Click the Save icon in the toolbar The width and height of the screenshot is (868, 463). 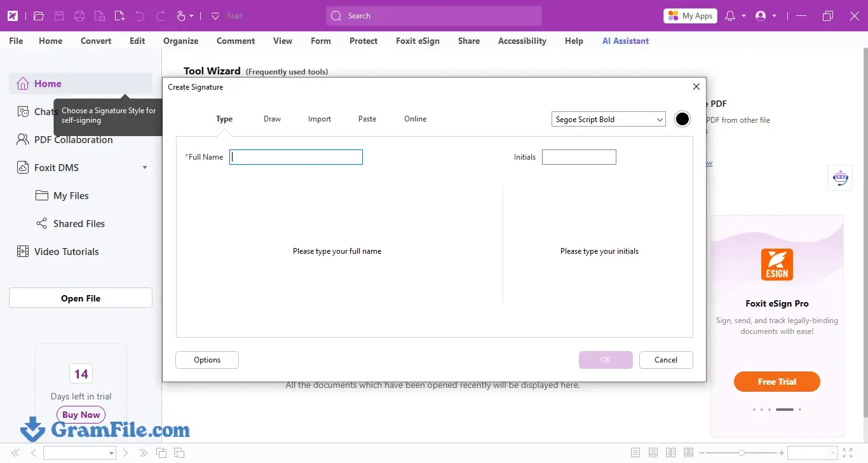59,16
